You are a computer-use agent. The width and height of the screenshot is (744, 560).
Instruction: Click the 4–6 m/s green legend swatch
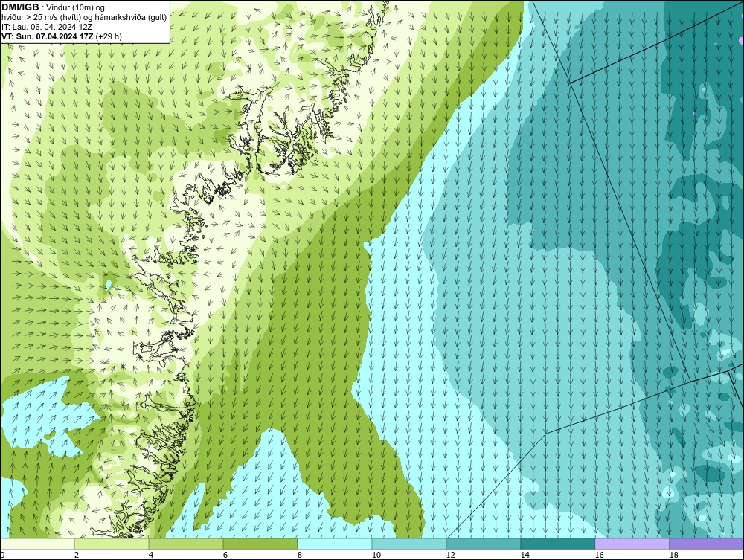[186, 544]
